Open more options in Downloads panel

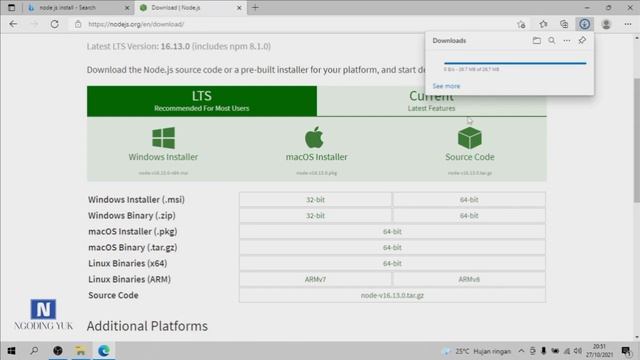point(567,40)
